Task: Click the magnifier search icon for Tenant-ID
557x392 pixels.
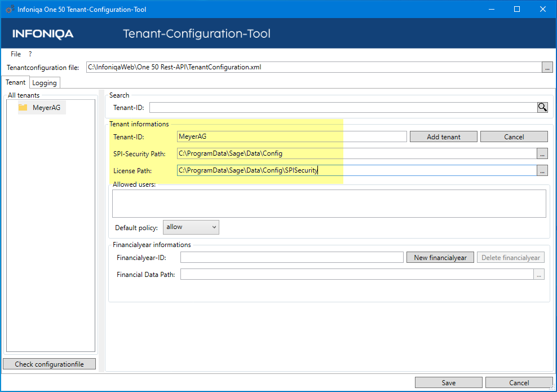Action: [542, 107]
